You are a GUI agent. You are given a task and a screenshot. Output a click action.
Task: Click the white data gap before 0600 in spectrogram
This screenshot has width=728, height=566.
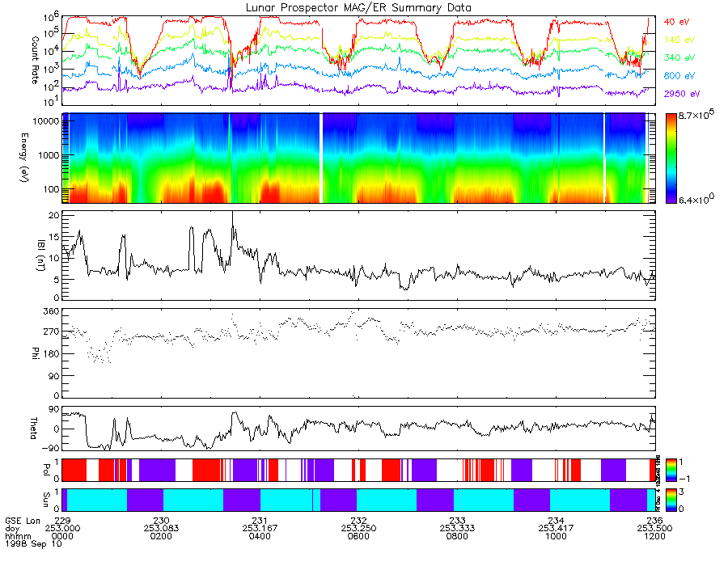click(x=321, y=158)
